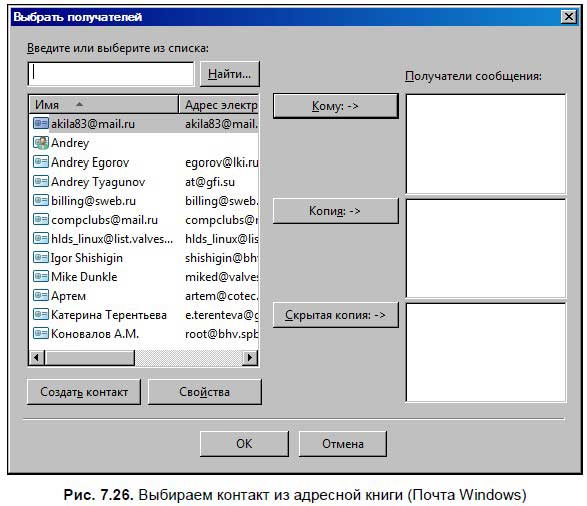
Task: Click the card icon next to Andrey Egorov
Action: click(40, 162)
